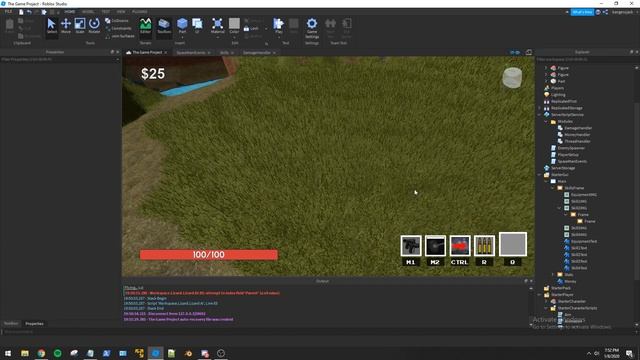640x360 pixels.
Task: Click the viewport maximize icon above the view
Action: click(529, 52)
